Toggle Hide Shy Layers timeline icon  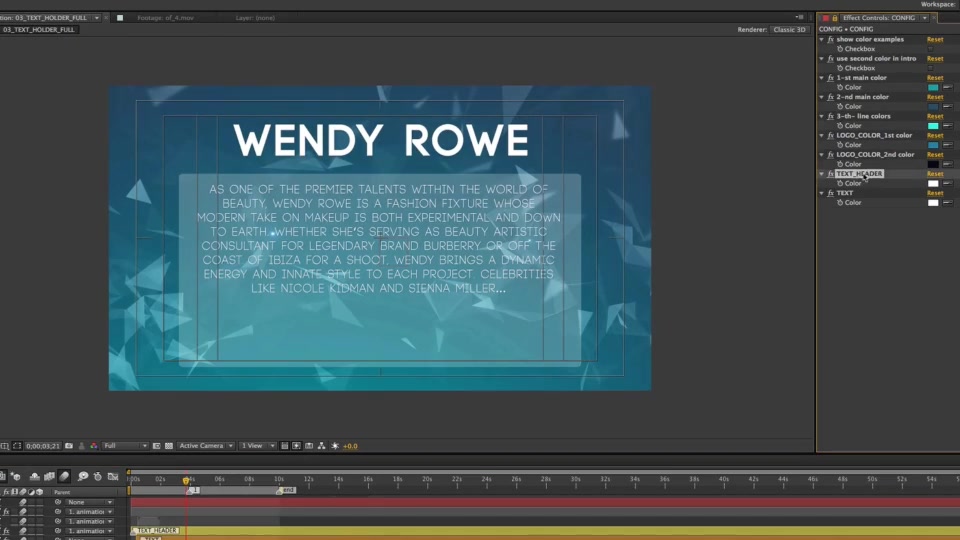tap(34, 476)
